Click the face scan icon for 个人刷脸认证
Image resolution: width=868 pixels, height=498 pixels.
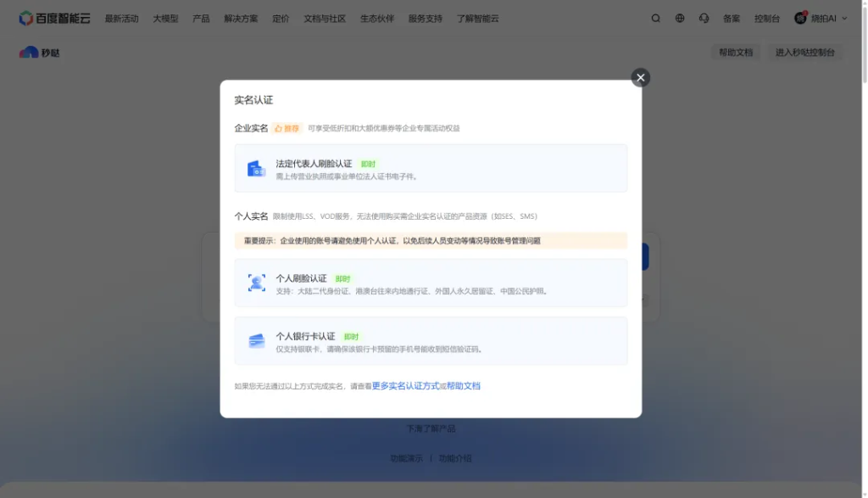[x=256, y=283]
